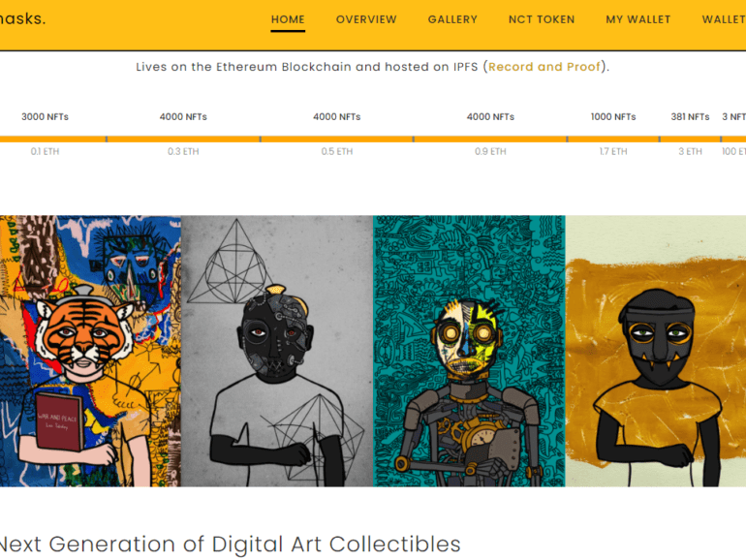Open the GALLERY menu item

[x=452, y=19]
